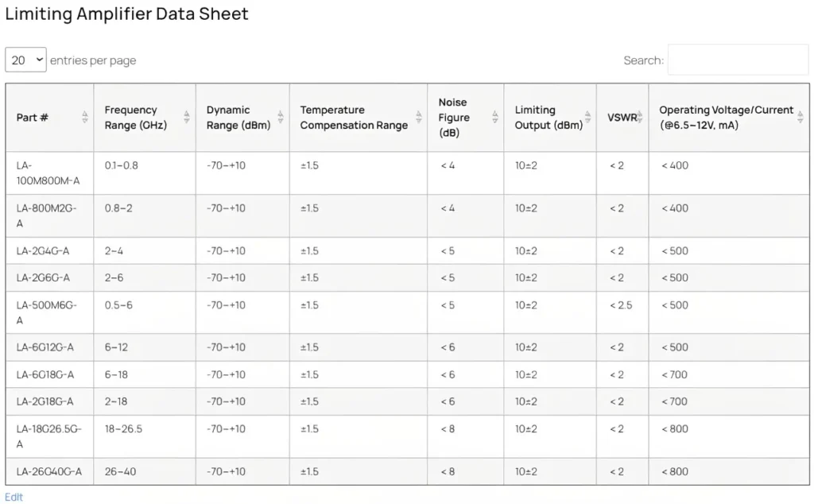Viewport: 814px width, 504px height.
Task: Click the Noise Figure sort icon
Action: 494,118
